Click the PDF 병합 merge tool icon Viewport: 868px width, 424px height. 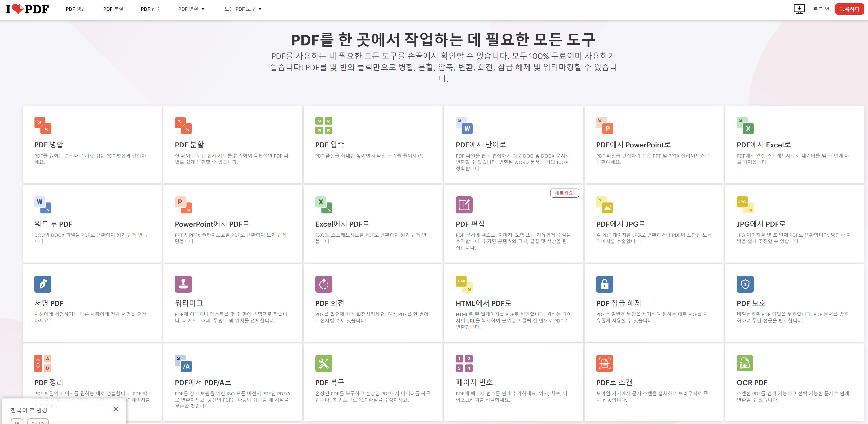pos(43,126)
